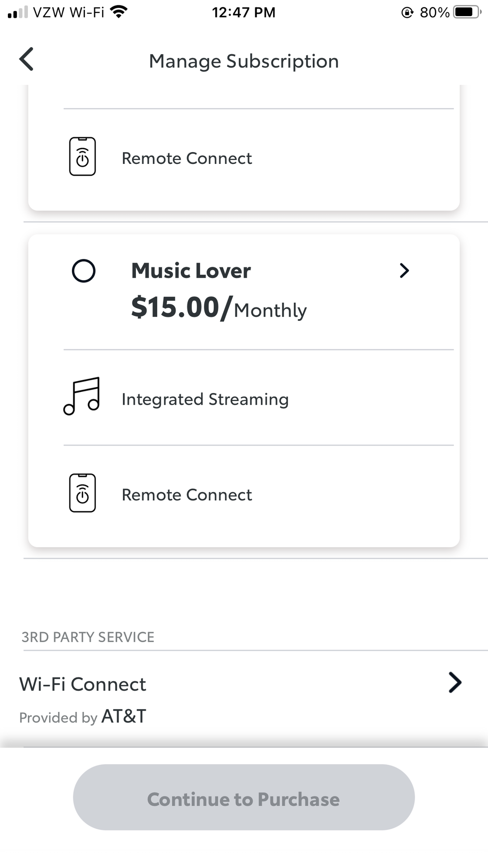
Task: Tap the Integrated Streaming feature text
Action: pyautogui.click(x=205, y=399)
